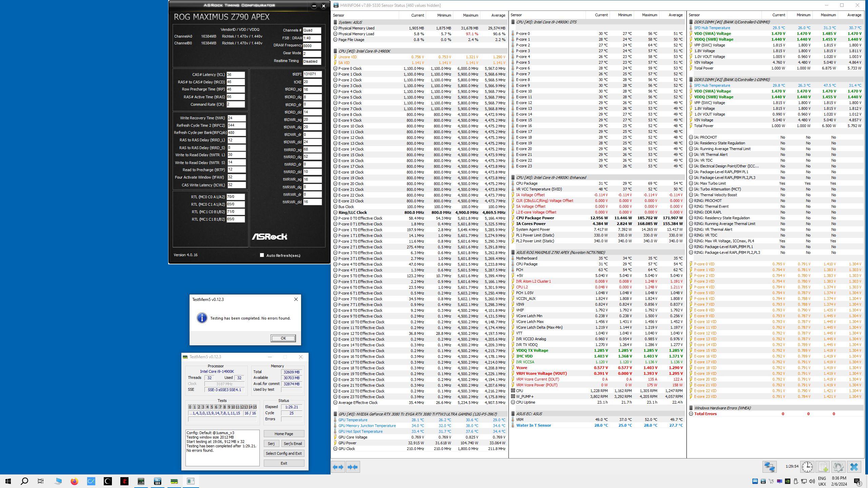Open Windows Start menu
Image resolution: width=868 pixels, height=488 pixels.
(8, 481)
